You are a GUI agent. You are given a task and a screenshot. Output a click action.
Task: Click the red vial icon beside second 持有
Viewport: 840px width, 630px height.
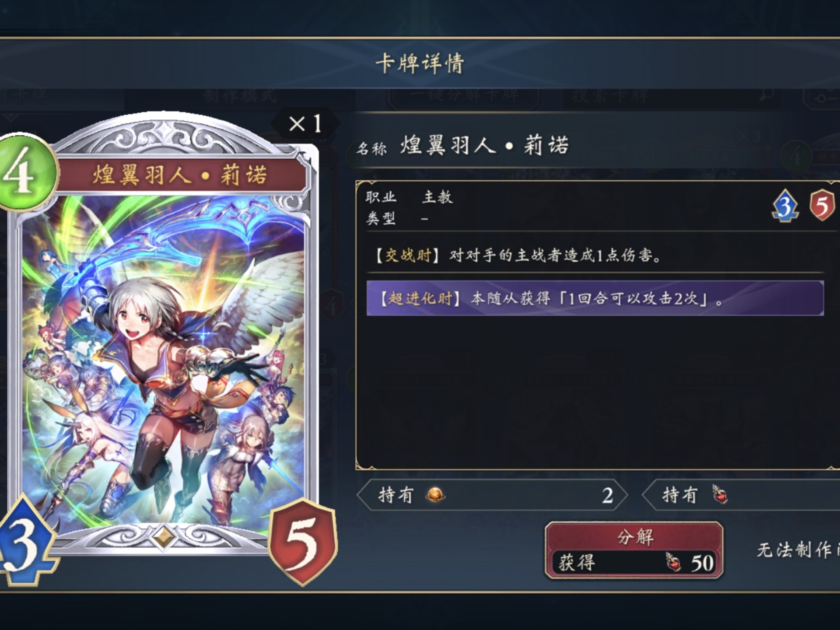click(x=719, y=494)
